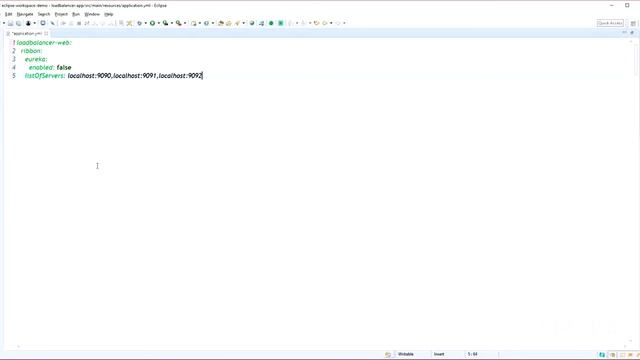Viewport: 640px width, 360px height.
Task: Minimize the editor area using its icon
Action: point(624,33)
